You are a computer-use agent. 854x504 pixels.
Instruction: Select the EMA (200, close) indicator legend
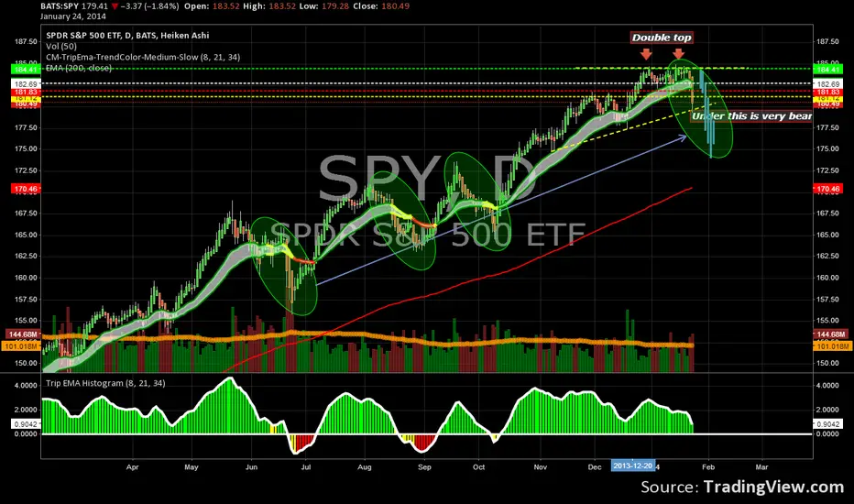coord(79,68)
